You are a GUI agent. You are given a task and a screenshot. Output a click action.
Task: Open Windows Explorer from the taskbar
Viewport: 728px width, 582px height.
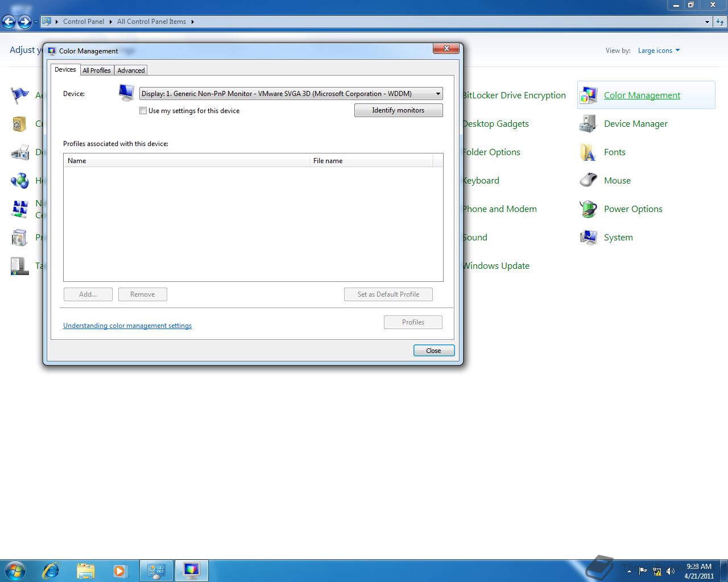point(85,570)
